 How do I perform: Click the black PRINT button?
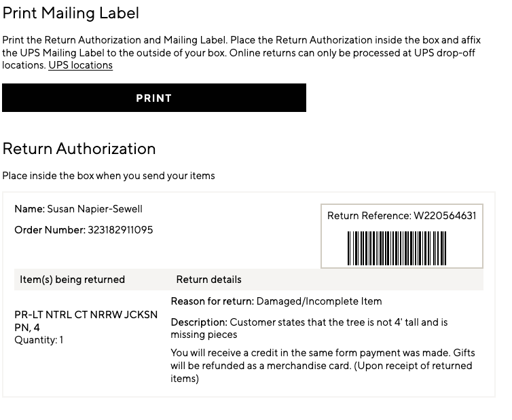point(154,98)
